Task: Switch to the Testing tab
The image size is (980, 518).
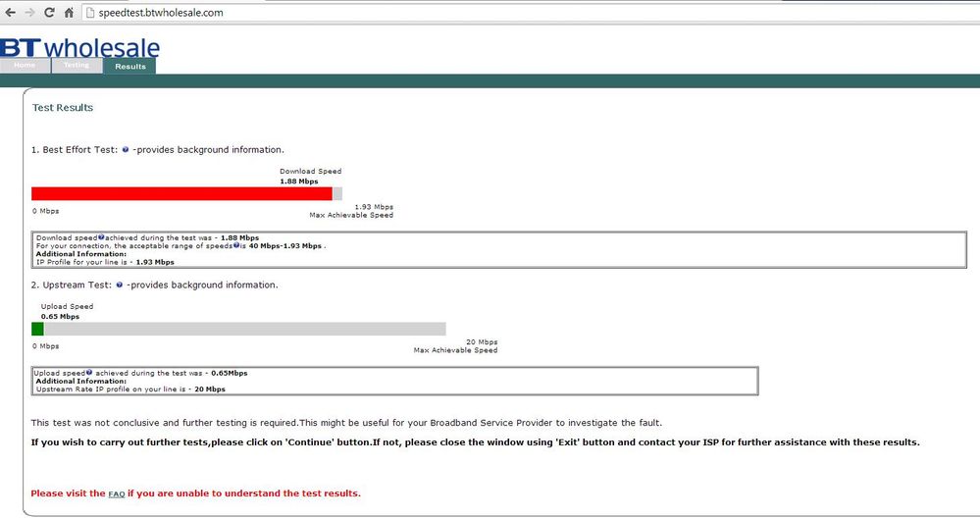Action: (77, 66)
